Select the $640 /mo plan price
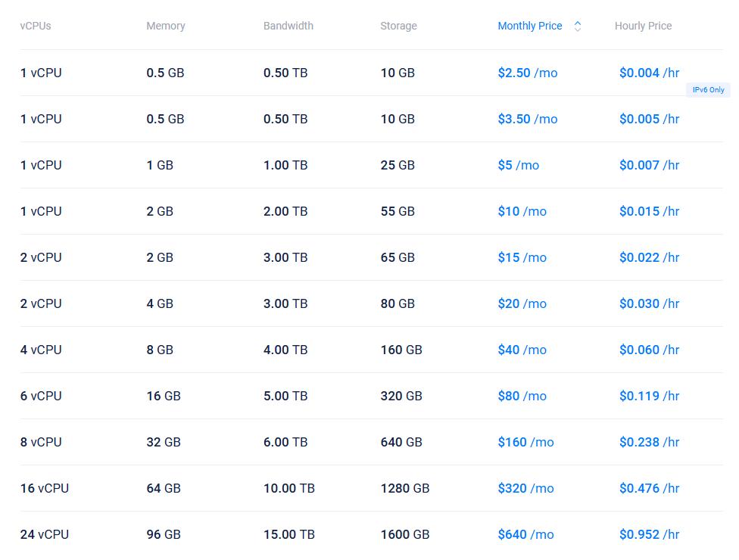 pos(525,534)
